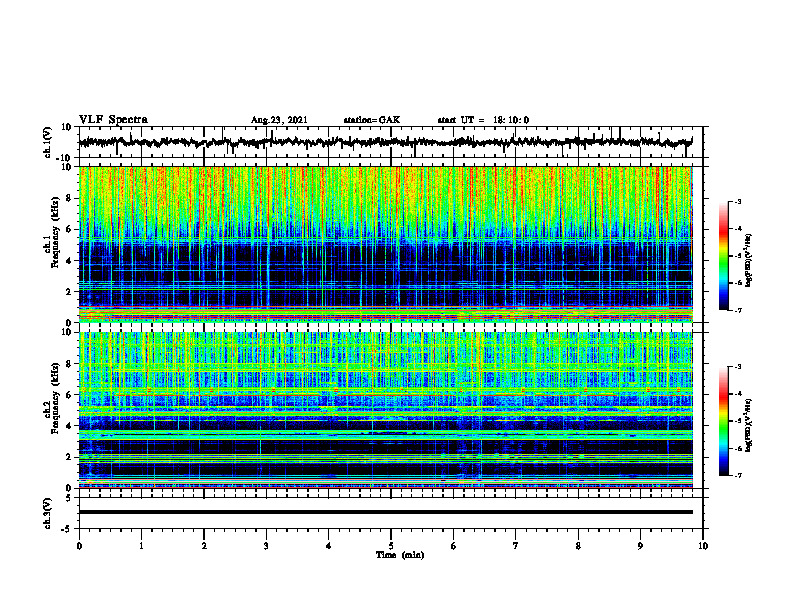The width and height of the screenshot is (792, 612).
Task: Click time-axis tick label "3"
Action: point(266,546)
